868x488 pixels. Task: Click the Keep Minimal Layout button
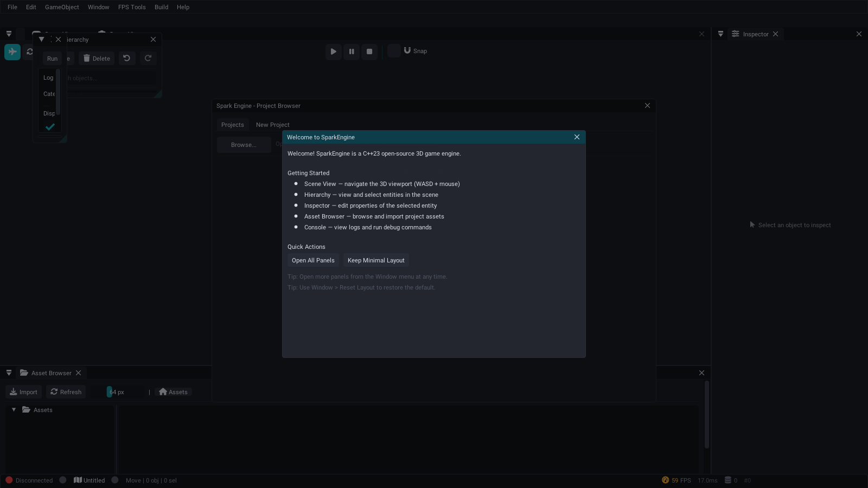pos(376,260)
